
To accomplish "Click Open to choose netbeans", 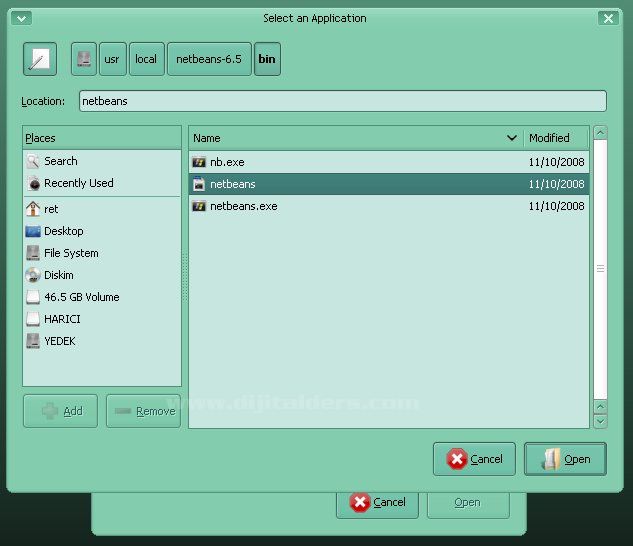I will (565, 459).
